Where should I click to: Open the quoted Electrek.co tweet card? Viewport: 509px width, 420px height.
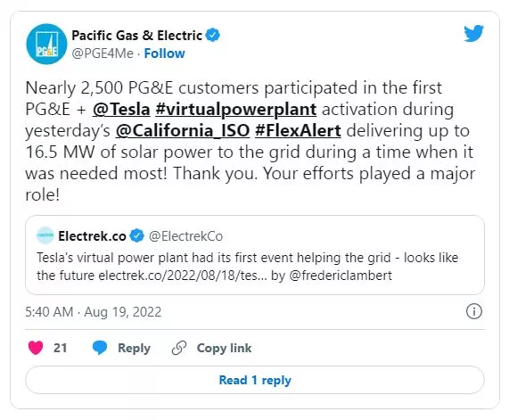(x=255, y=255)
